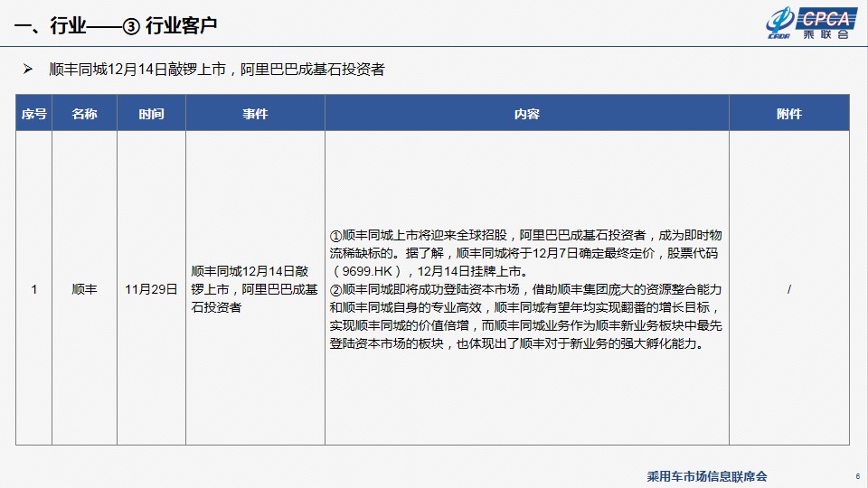Viewport: 868px width, 488px height.
Task: Select the slide title 一、行业——③ 行业客户
Action: (116, 25)
